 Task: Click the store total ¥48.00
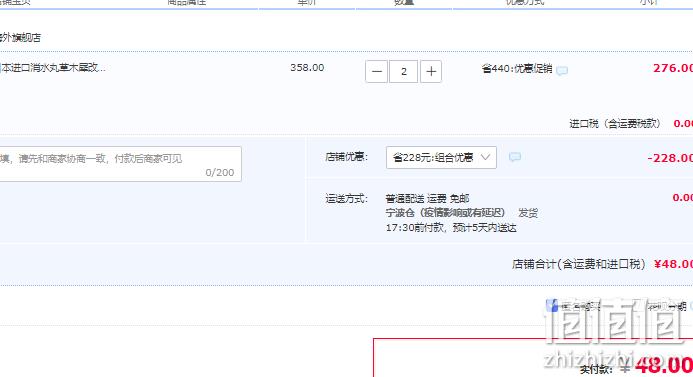click(674, 264)
